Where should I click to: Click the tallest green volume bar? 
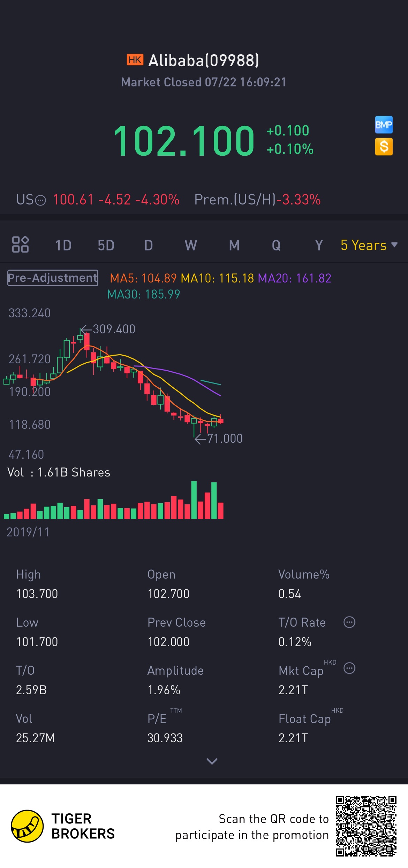tap(194, 500)
